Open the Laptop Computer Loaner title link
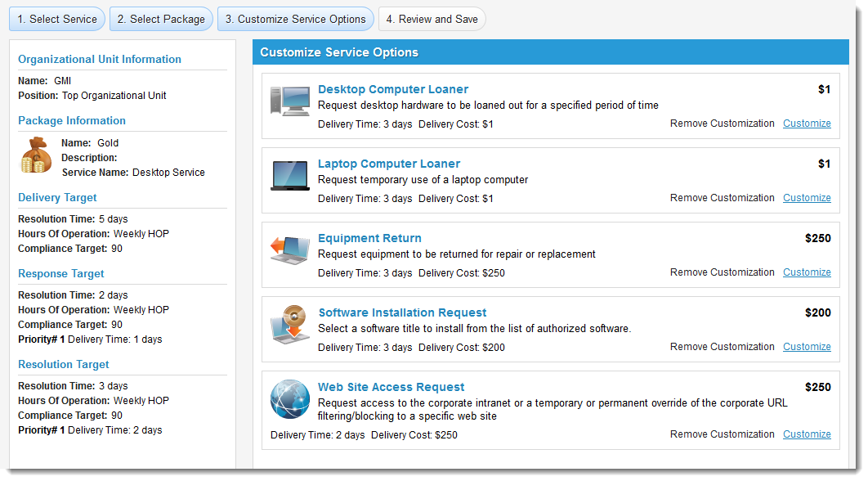 pyautogui.click(x=389, y=164)
